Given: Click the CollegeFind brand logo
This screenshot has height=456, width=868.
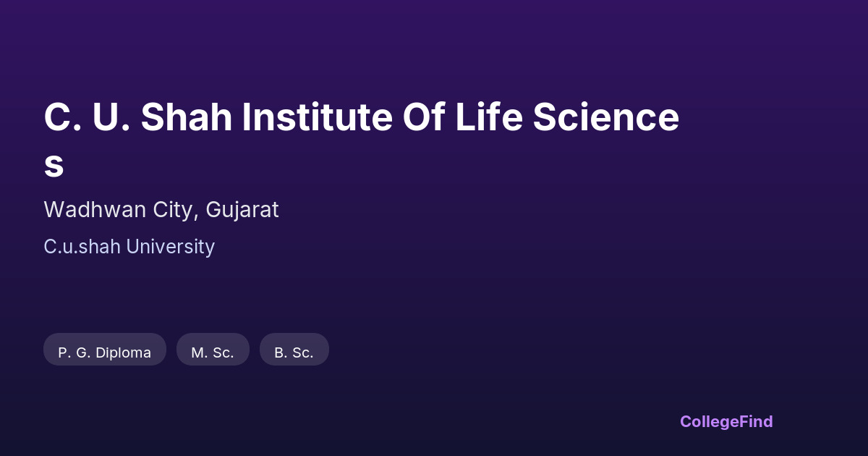Looking at the screenshot, I should pos(726,421).
